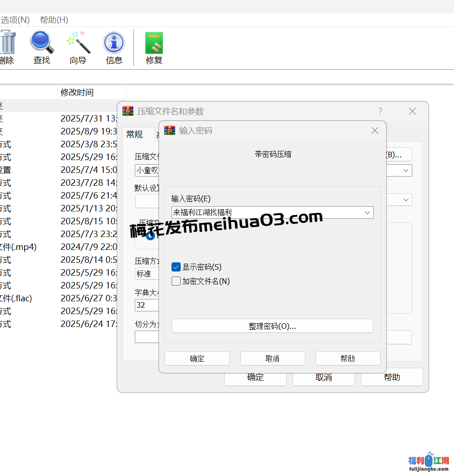Open the Options (选项) menu
Image resolution: width=454 pixels, height=476 pixels.
[x=15, y=20]
